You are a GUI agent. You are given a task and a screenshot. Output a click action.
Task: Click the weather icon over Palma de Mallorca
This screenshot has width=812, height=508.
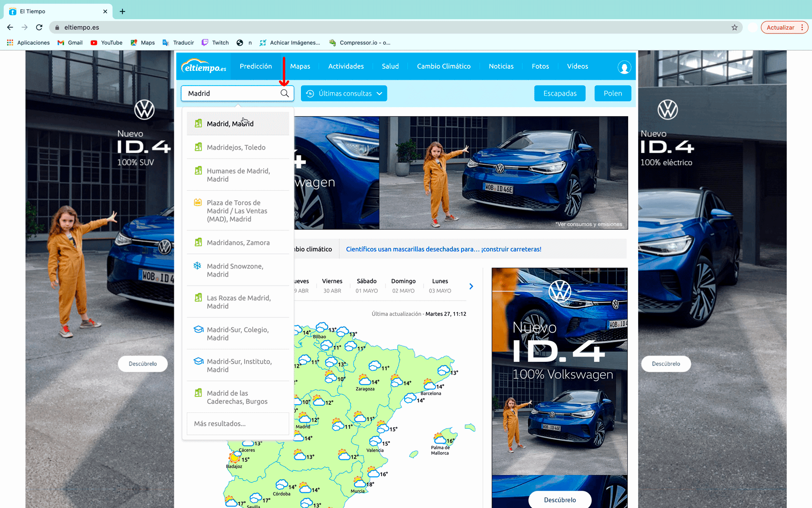[x=440, y=438]
